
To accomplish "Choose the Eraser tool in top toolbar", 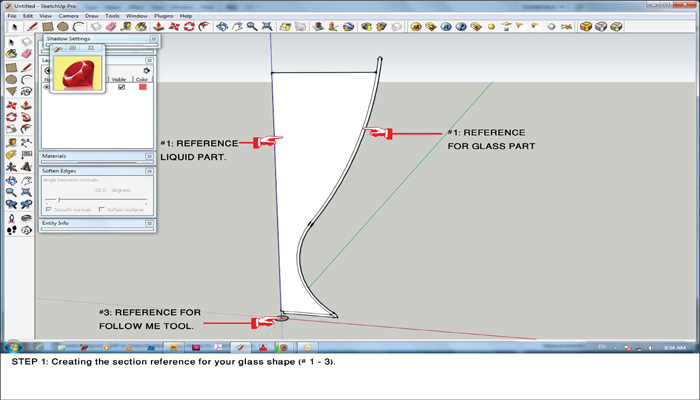I will (x=112, y=27).
